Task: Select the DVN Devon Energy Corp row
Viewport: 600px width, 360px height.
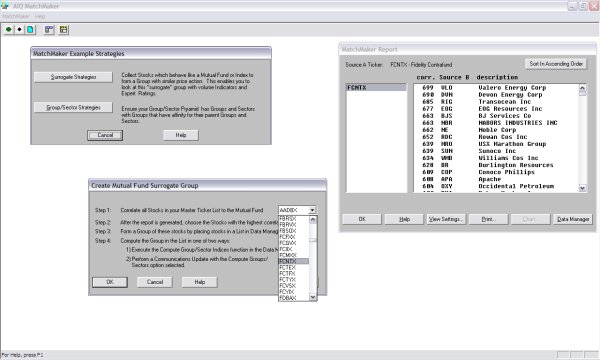Action: (x=496, y=94)
